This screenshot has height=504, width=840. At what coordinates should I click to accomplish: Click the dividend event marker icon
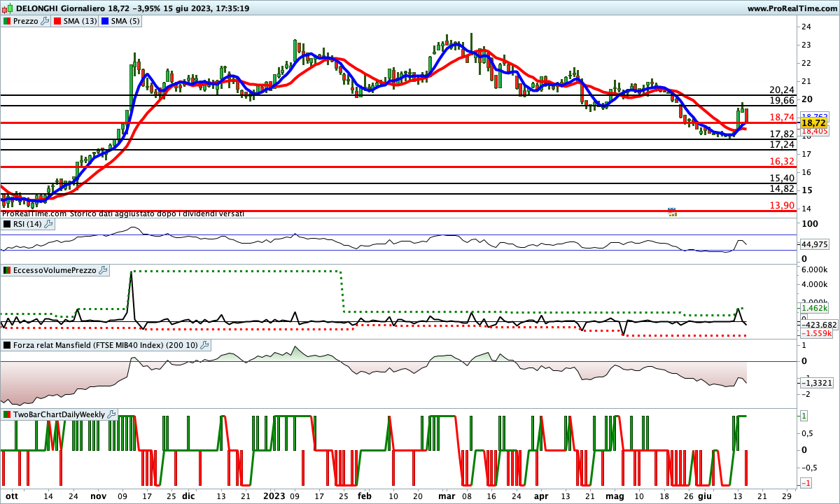click(x=672, y=211)
